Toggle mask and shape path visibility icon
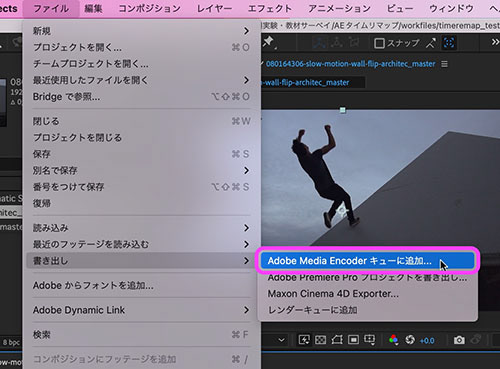500x369 pixels. (337, 340)
